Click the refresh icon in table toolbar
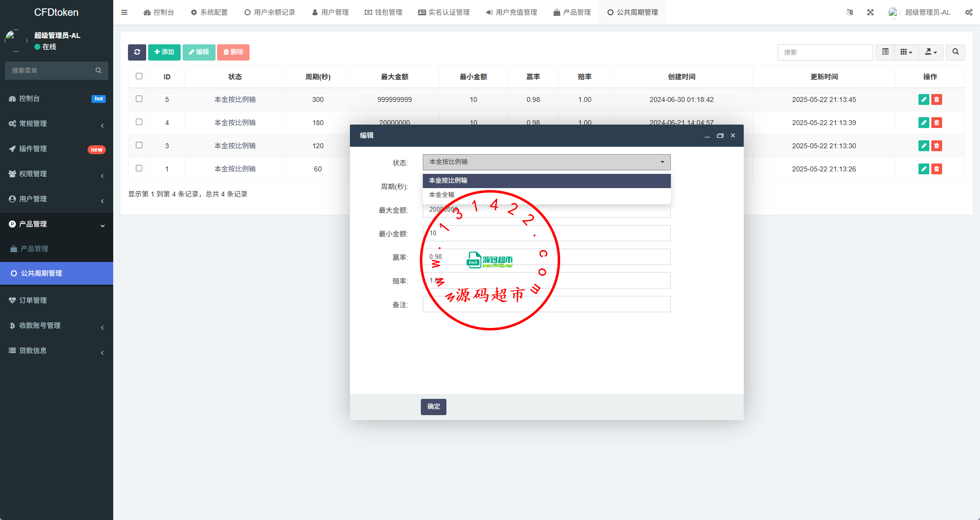The height and width of the screenshot is (520, 980). 137,52
